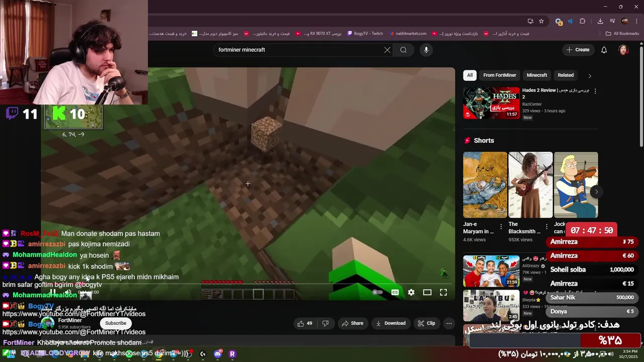Open options for The Blacksmith short
The height and width of the screenshot is (362, 644).
546,227
